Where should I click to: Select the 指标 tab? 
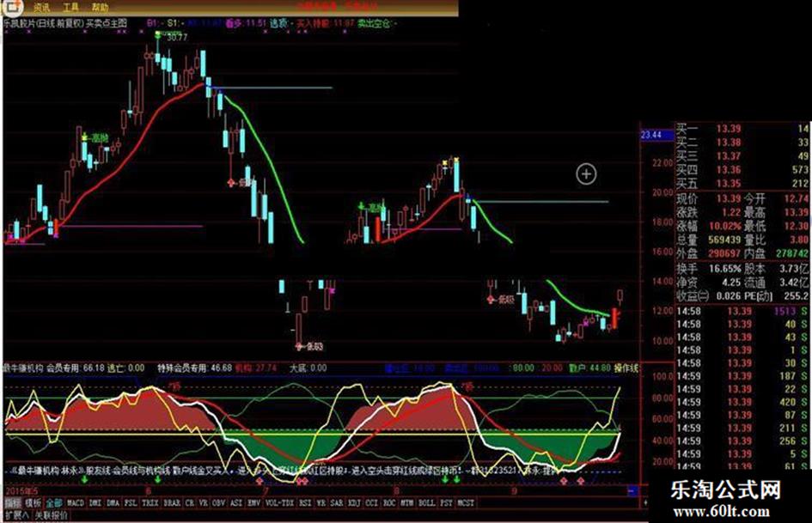(x=14, y=502)
